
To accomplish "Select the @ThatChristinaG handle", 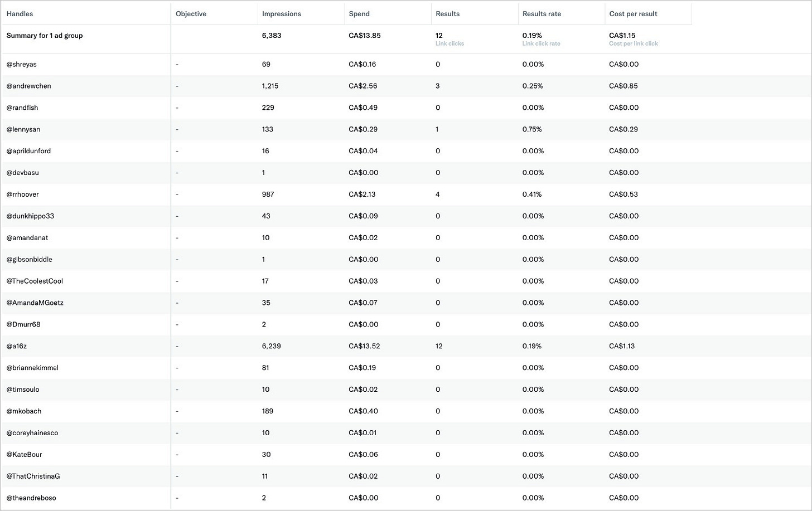I will [x=33, y=477].
